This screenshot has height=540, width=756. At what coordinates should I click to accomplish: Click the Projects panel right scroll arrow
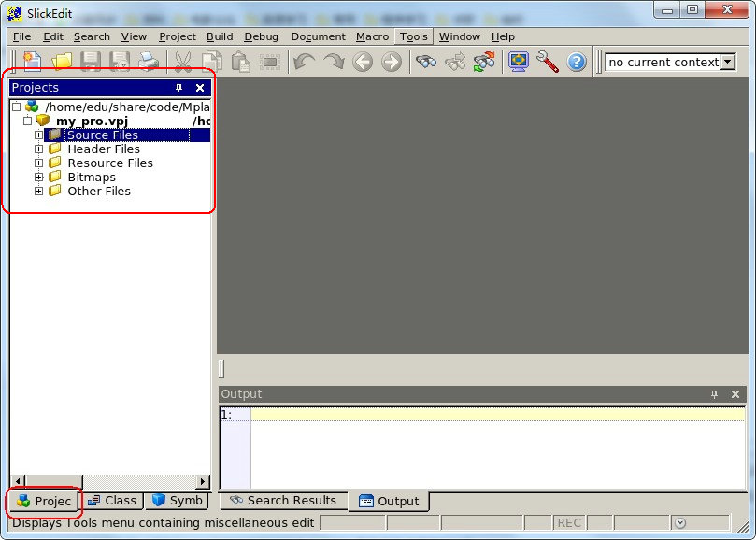[x=203, y=481]
